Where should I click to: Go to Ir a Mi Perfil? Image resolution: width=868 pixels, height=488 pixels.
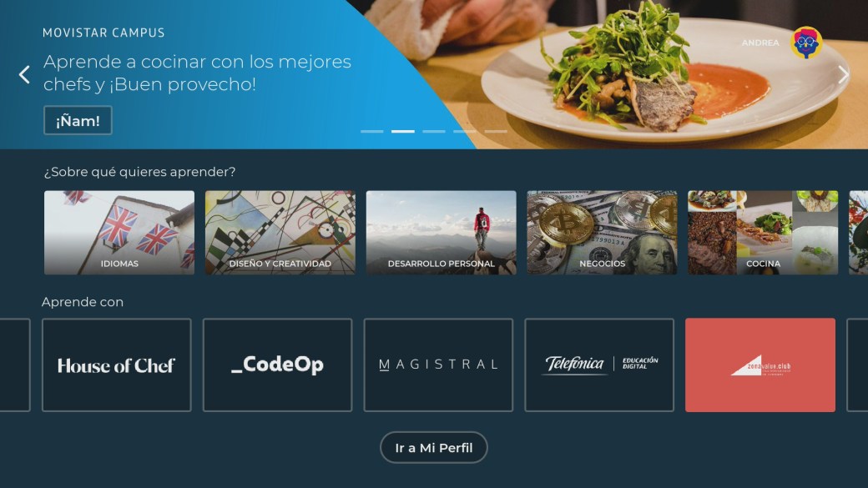click(434, 448)
